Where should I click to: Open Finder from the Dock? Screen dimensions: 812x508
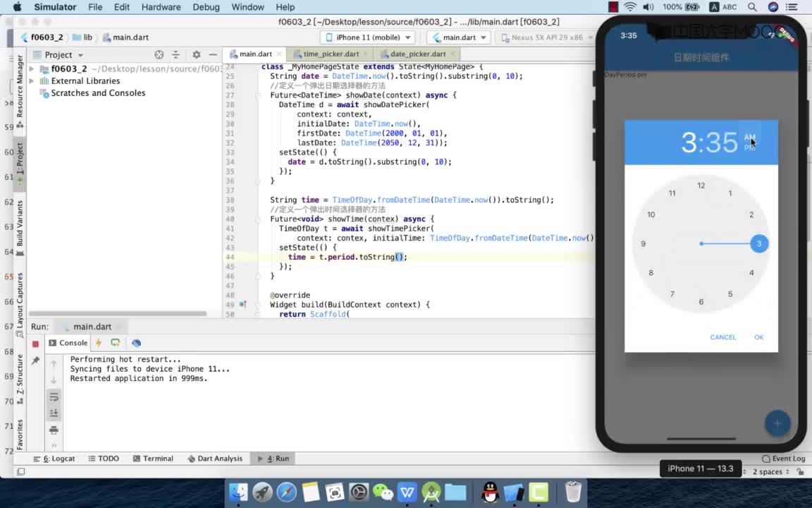click(x=239, y=492)
